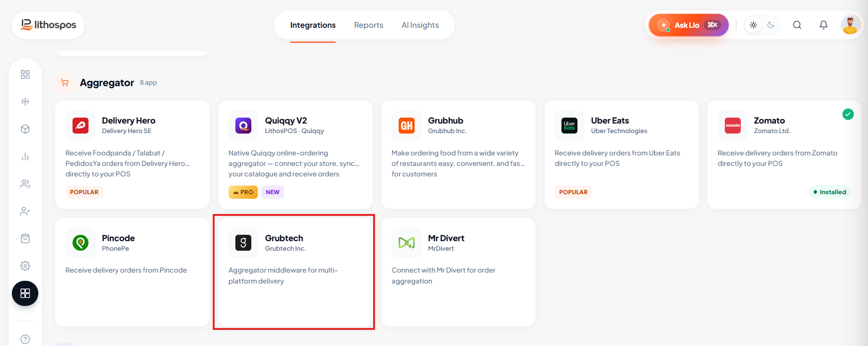
Task: Click the Aggregator cart category icon
Action: (65, 83)
